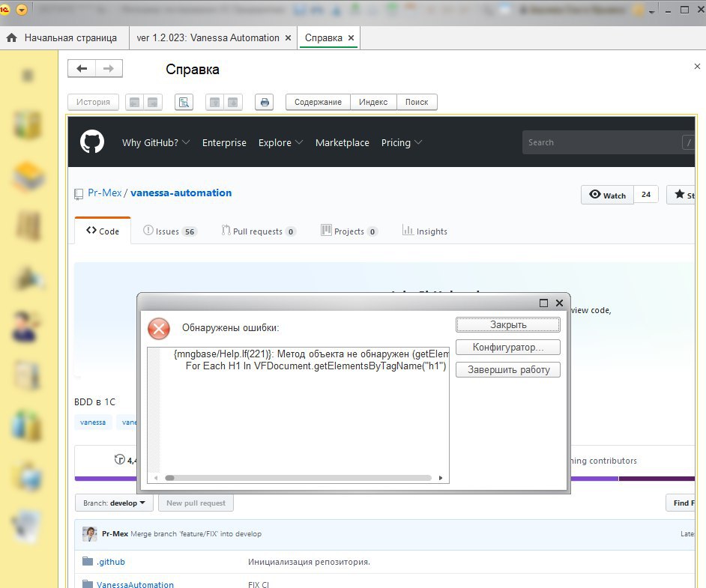Viewport: 706px width, 588px height.
Task: Click the .github folder icon
Action: pyautogui.click(x=88, y=561)
